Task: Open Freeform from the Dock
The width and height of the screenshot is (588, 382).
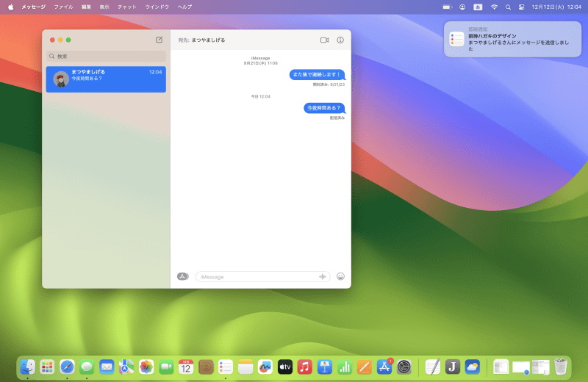Action: click(x=265, y=367)
